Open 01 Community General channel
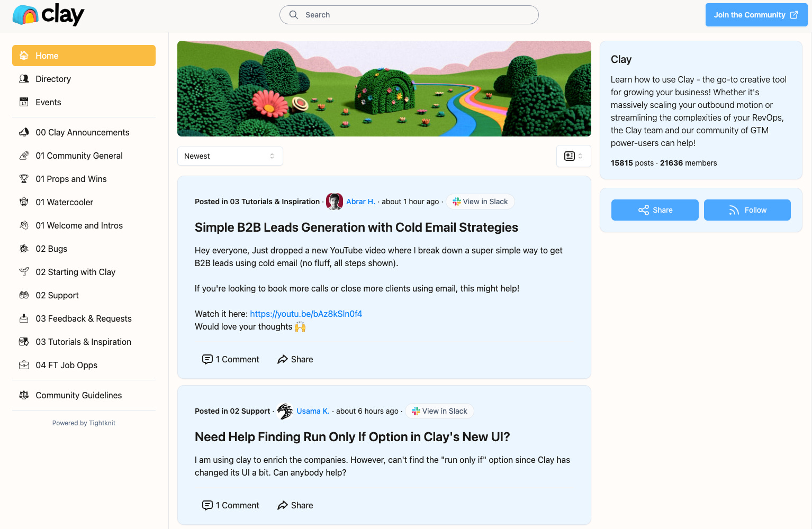 pos(84,156)
